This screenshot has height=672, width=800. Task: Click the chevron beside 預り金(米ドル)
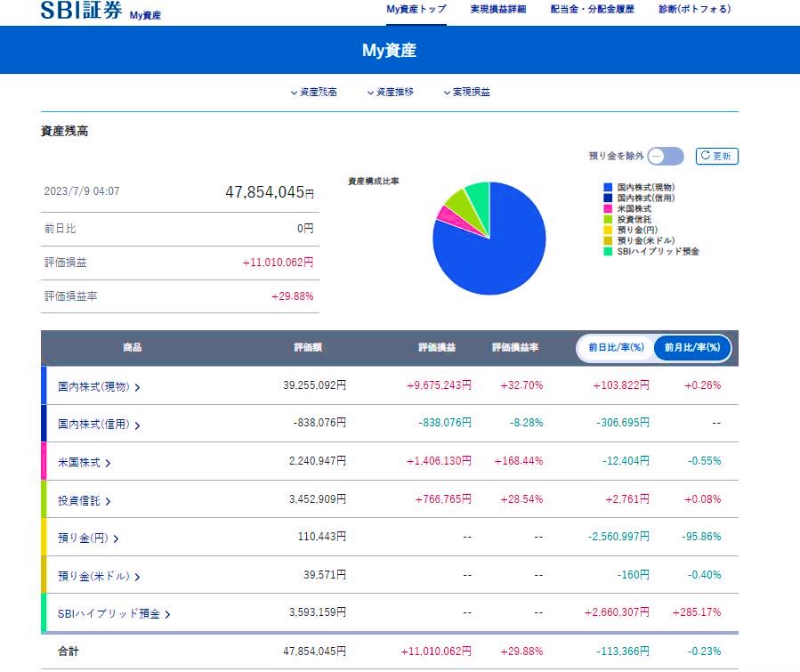[x=136, y=577]
